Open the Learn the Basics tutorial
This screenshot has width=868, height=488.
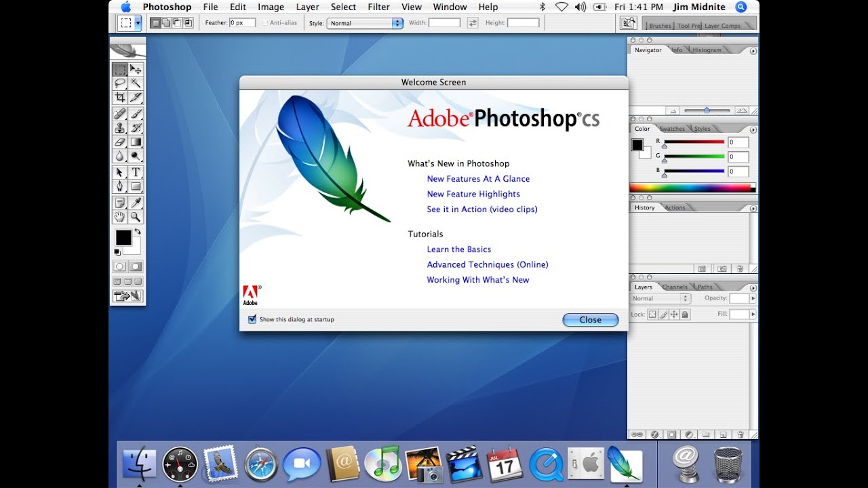point(459,249)
